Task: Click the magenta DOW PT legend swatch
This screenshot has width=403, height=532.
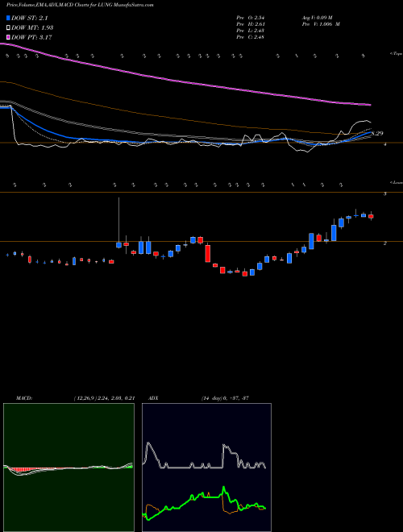Action: point(9,37)
